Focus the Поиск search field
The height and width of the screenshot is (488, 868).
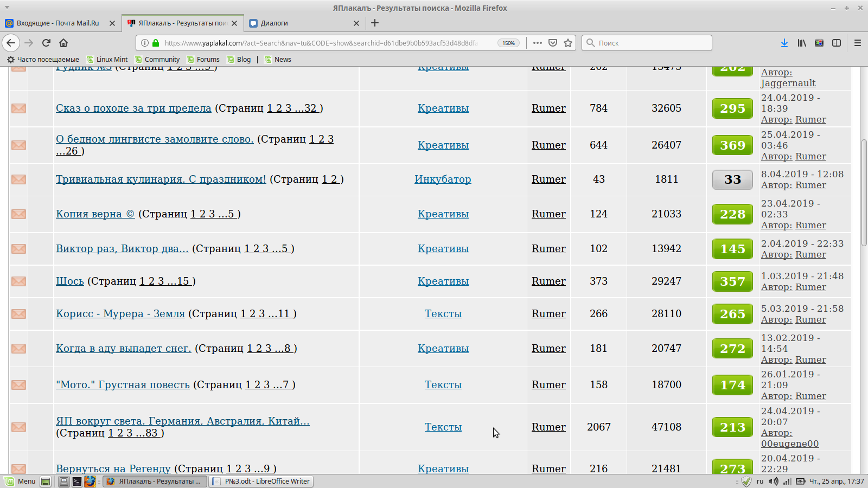pyautogui.click(x=647, y=43)
